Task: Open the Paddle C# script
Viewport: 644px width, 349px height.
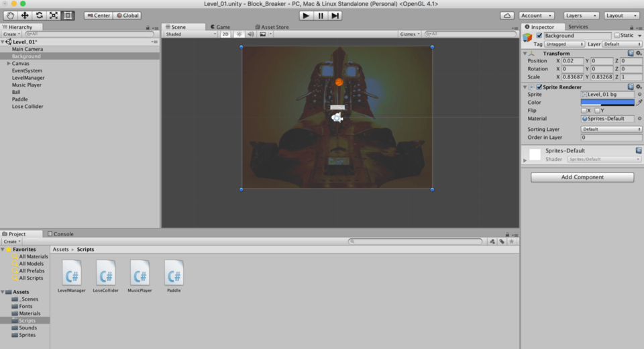Action: point(174,274)
